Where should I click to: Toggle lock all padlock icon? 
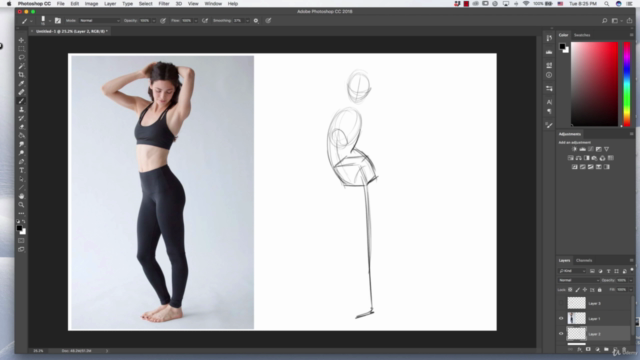tap(600, 290)
